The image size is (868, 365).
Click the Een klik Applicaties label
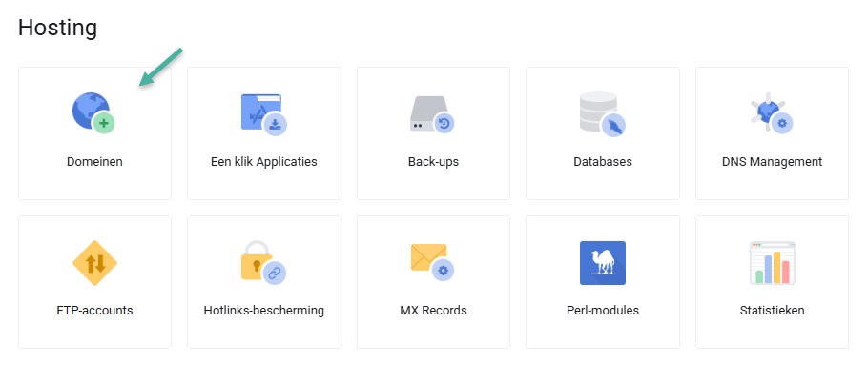coord(264,162)
